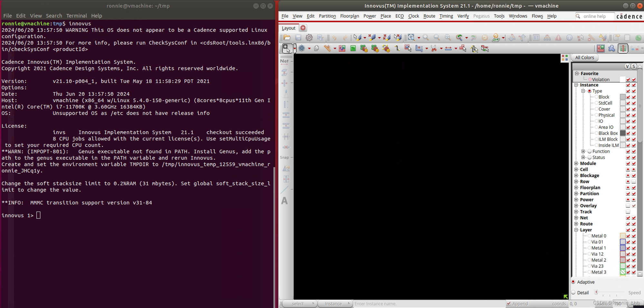Open the dropdown arrow beside select mode tool
This screenshot has width=644, height=308.
295,49
